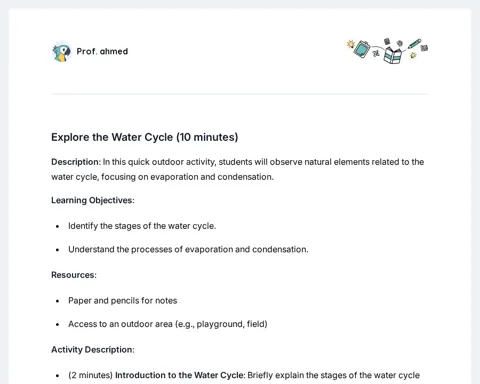Click the horizontal divider below the header
The width and height of the screenshot is (480, 384).
pyautogui.click(x=240, y=94)
